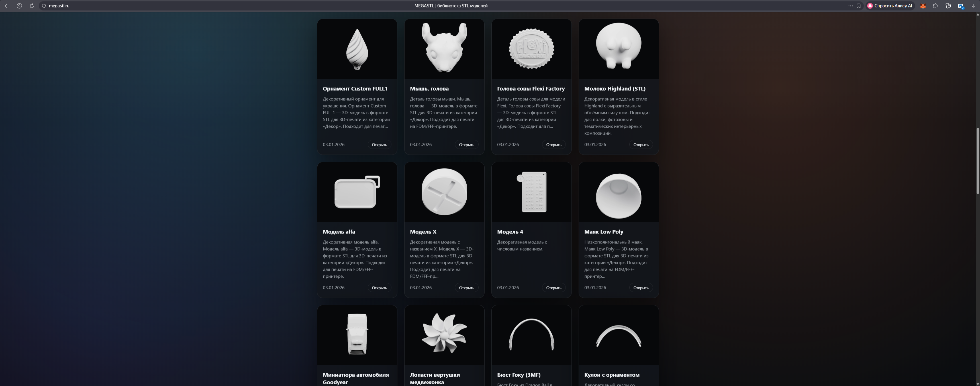This screenshot has width=980, height=386.
Task: Click the Модель X disc thumbnail
Action: [x=444, y=192]
